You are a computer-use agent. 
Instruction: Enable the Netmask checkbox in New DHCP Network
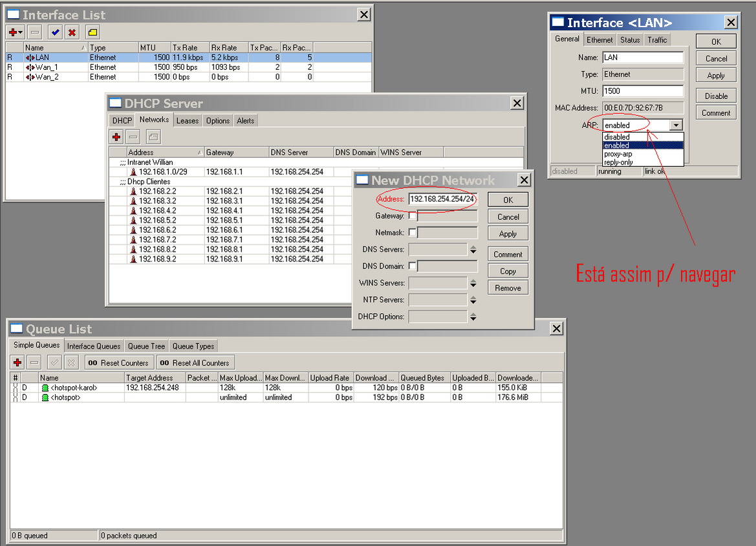pos(412,232)
